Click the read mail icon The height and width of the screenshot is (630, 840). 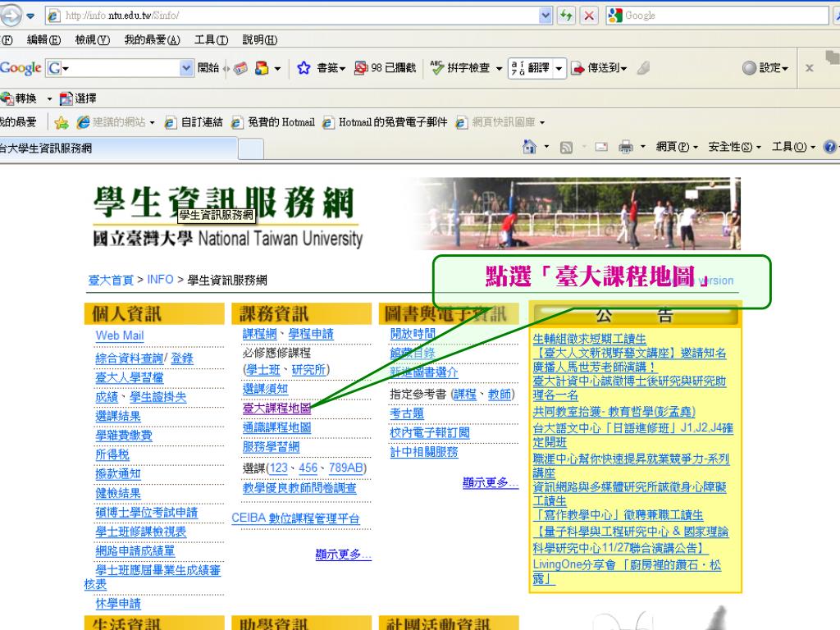point(601,146)
